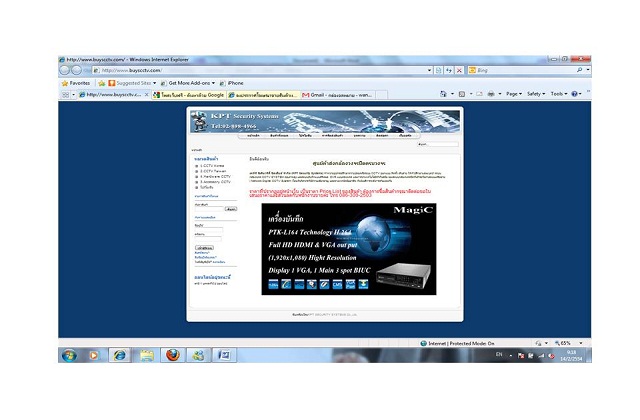Screen dimensions: 640x420
Task: Open Windows Live Messenger taskbar icon
Action: [198, 356]
